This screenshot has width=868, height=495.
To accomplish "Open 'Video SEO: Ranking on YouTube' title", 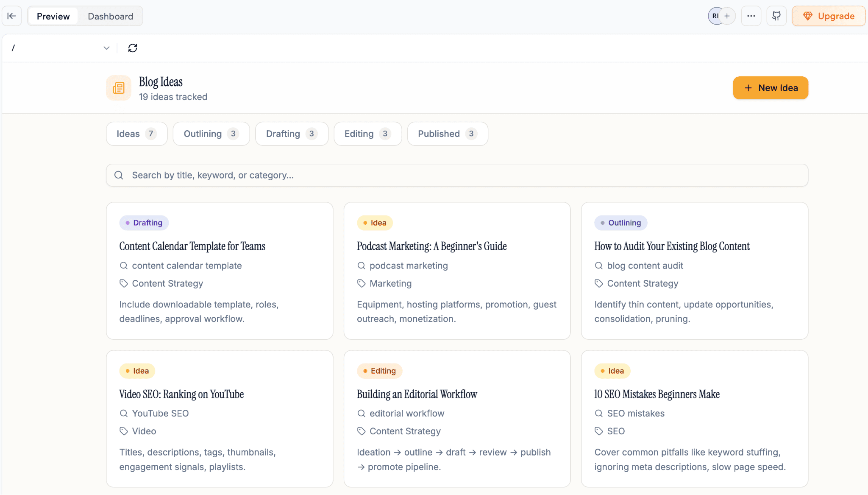I will [181, 394].
